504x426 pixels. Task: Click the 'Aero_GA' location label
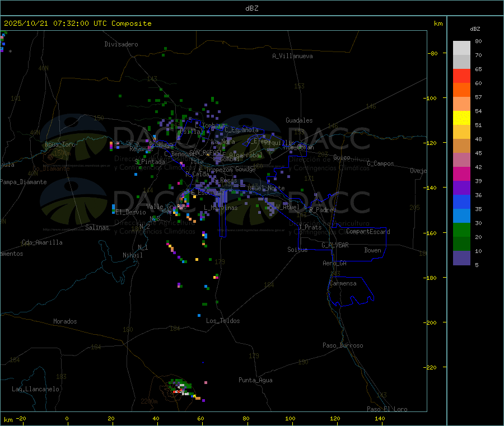pyautogui.click(x=335, y=263)
